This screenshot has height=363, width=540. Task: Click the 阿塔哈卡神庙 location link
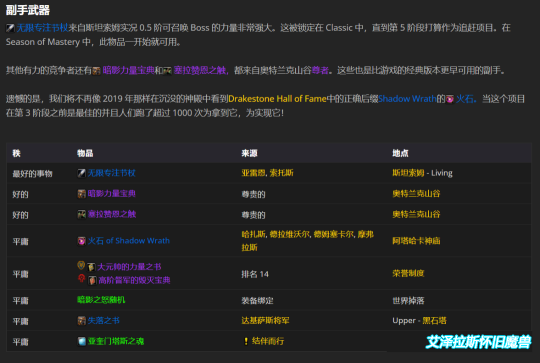click(x=416, y=241)
